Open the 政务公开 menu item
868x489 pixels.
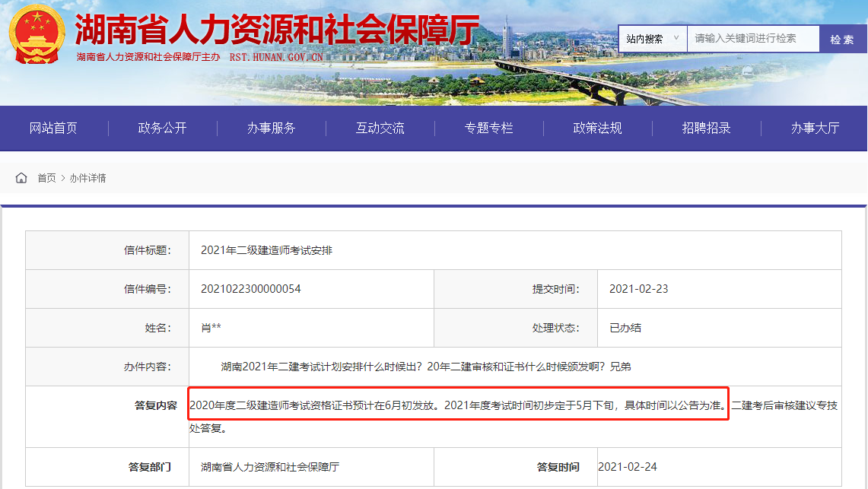pos(161,129)
